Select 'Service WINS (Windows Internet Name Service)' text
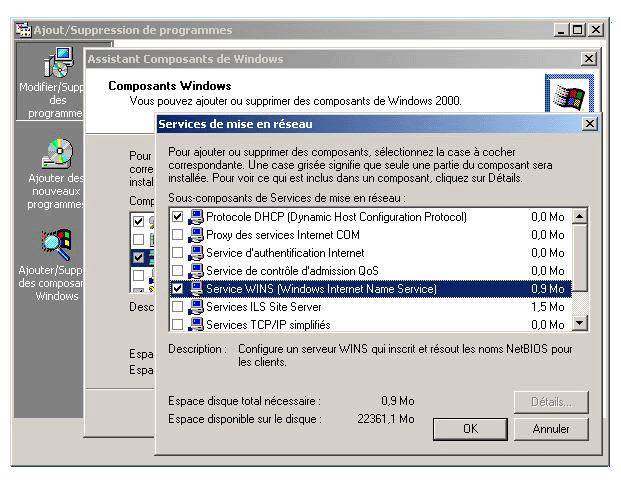The image size is (621, 487). (x=321, y=289)
